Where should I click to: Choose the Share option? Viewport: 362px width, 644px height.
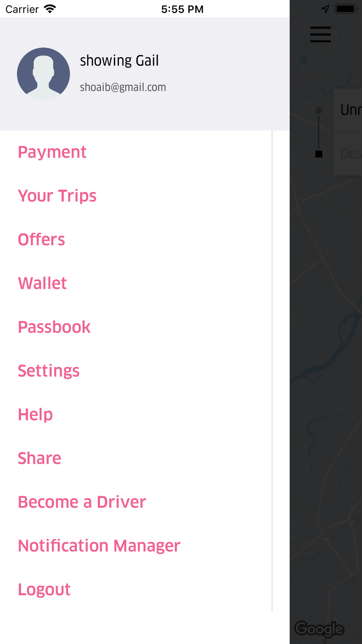[x=39, y=458]
